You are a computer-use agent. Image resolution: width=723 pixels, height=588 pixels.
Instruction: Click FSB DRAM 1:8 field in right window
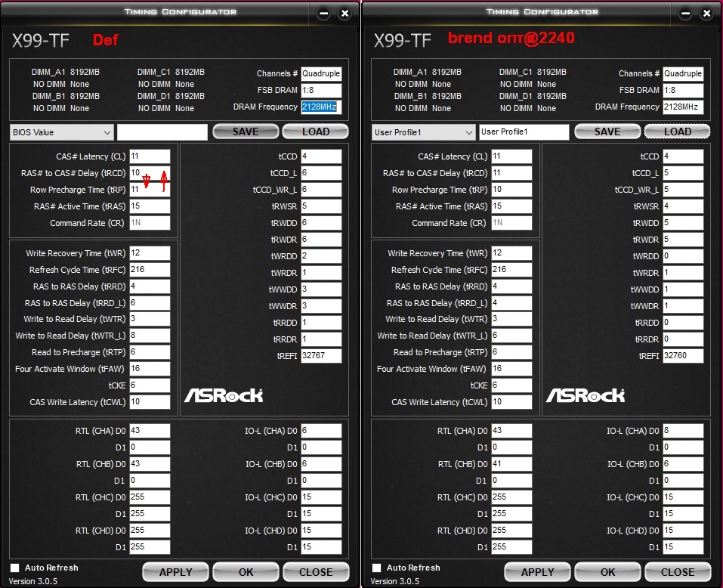pos(684,91)
